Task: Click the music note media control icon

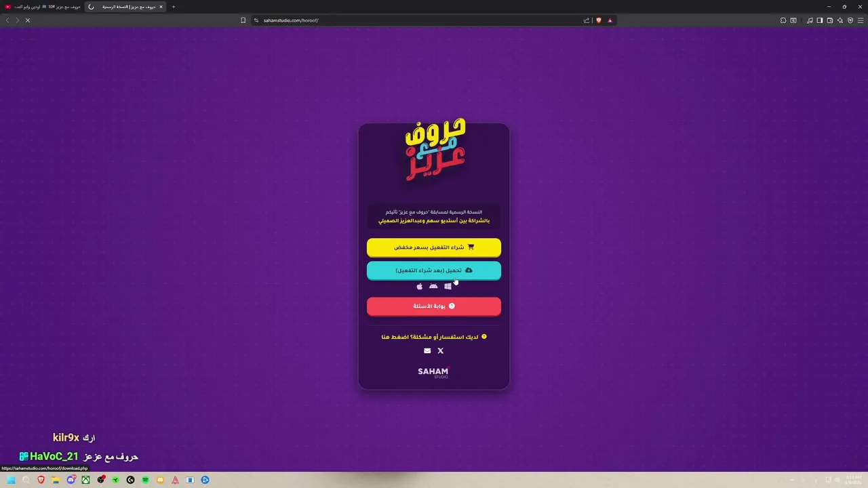Action: point(810,20)
